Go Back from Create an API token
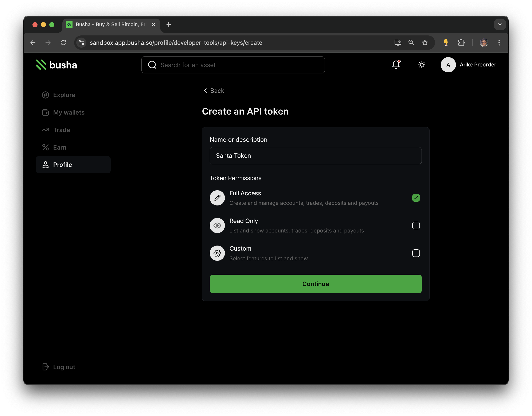The image size is (532, 416). click(214, 90)
